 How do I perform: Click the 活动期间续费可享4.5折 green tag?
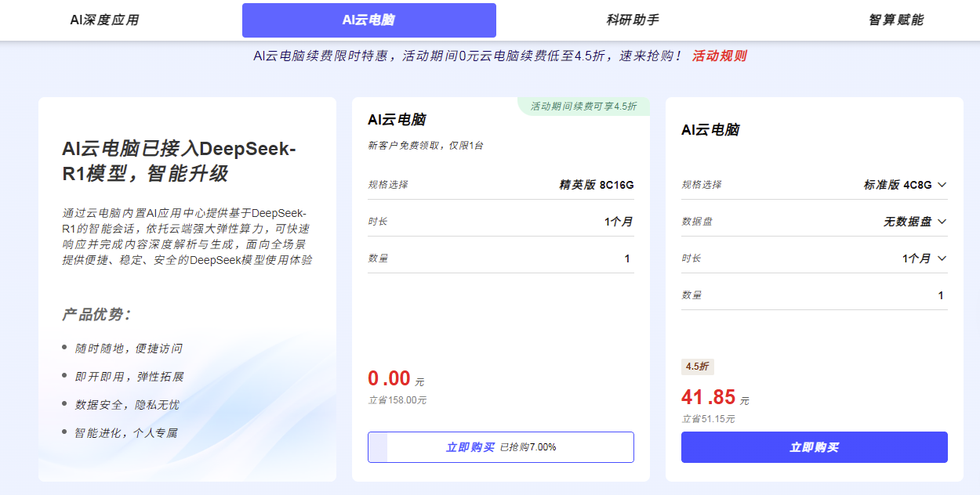[x=584, y=106]
